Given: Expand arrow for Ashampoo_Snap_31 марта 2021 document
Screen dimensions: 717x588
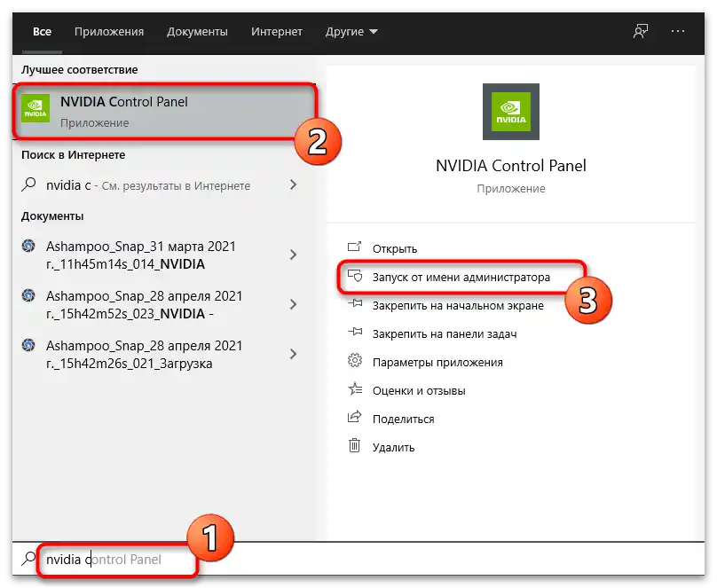Looking at the screenshot, I should 294,255.
